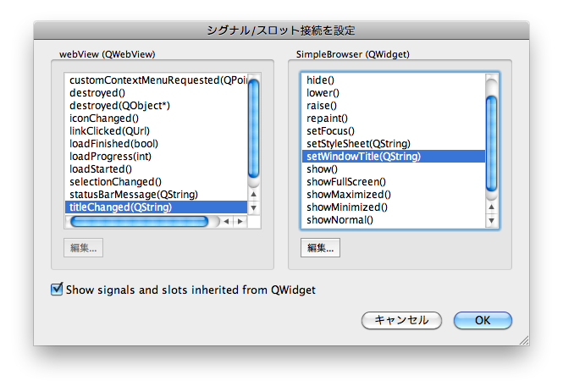Click the 編集... button under slot list
563x392 pixels.
[320, 248]
